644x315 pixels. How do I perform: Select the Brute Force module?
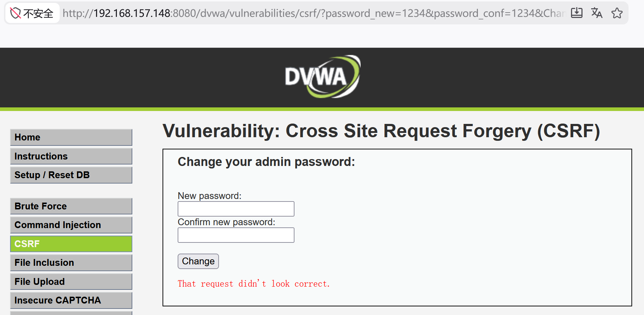click(x=71, y=206)
